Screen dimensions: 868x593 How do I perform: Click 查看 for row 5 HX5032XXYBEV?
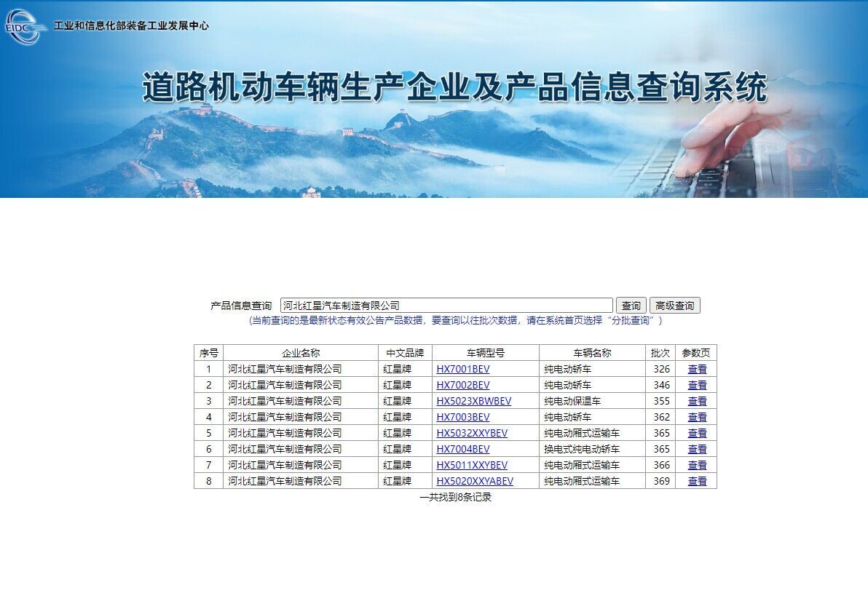coord(697,433)
